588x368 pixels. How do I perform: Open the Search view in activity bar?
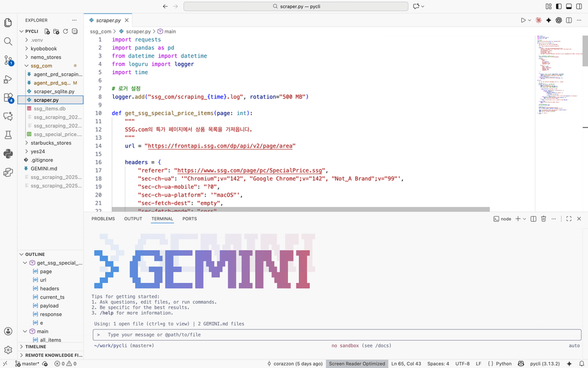pos(8,41)
